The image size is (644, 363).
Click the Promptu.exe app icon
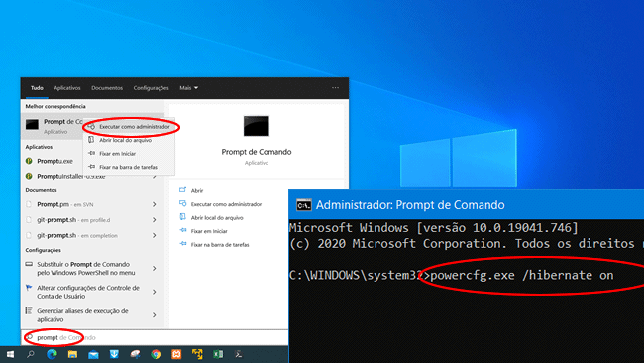coord(29,161)
